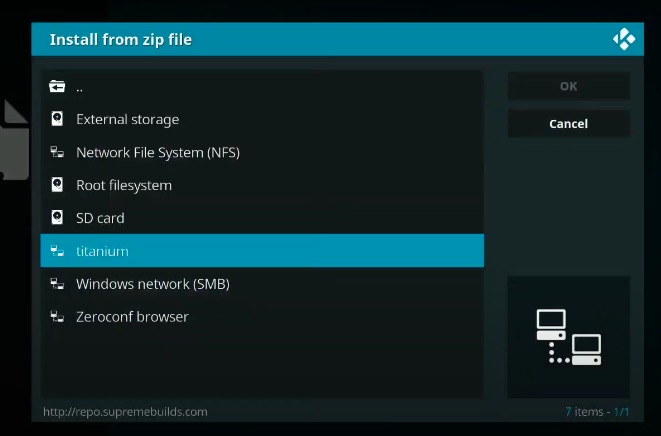Open the Zeroconf browser entry
The width and height of the screenshot is (661, 436).
click(x=132, y=317)
